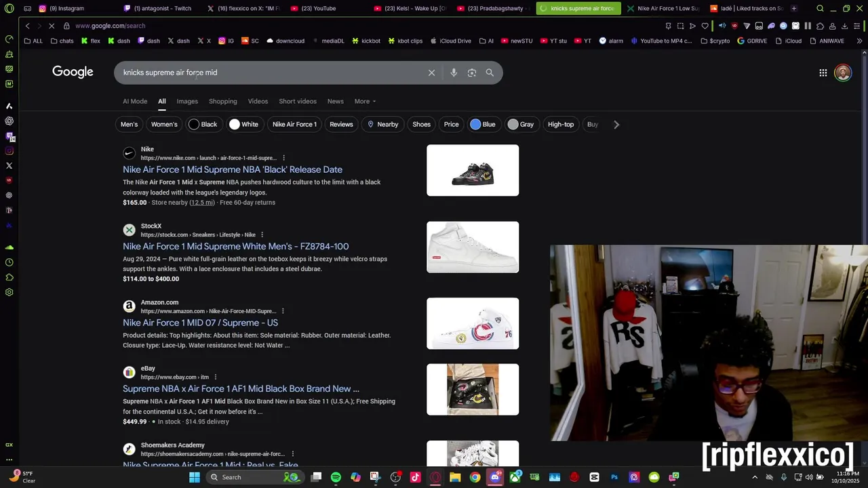
Task: Show more filter chips arrow
Action: click(x=616, y=124)
